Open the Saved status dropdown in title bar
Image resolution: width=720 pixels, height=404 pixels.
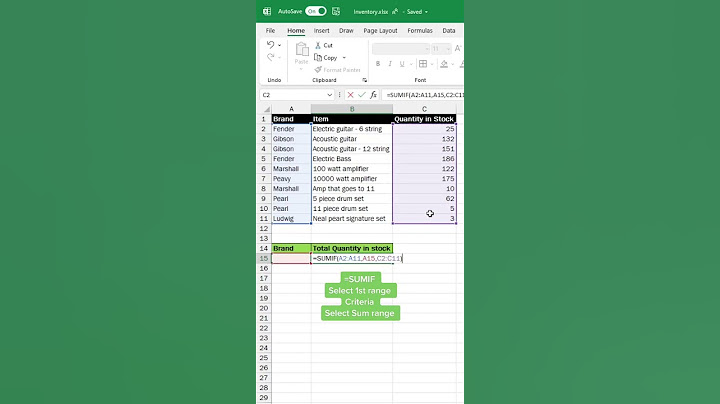(x=417, y=12)
